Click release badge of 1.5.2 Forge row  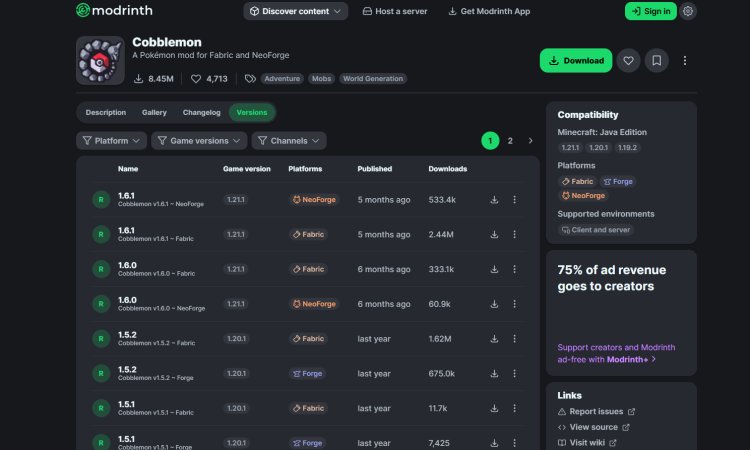click(101, 373)
